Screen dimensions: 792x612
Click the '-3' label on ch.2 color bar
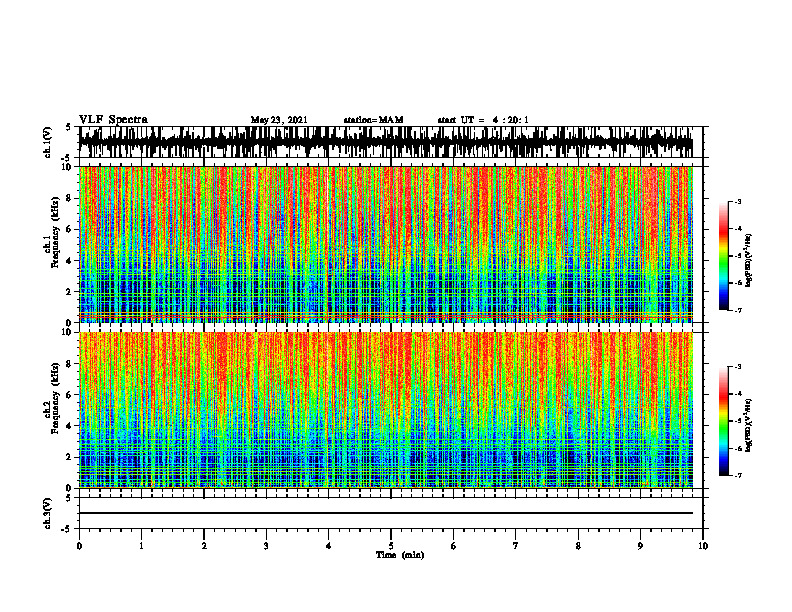(x=738, y=367)
